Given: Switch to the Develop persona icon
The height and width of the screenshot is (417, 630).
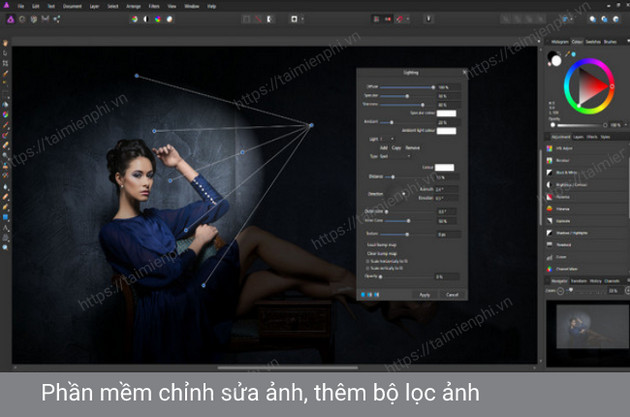Looking at the screenshot, I should (34, 19).
